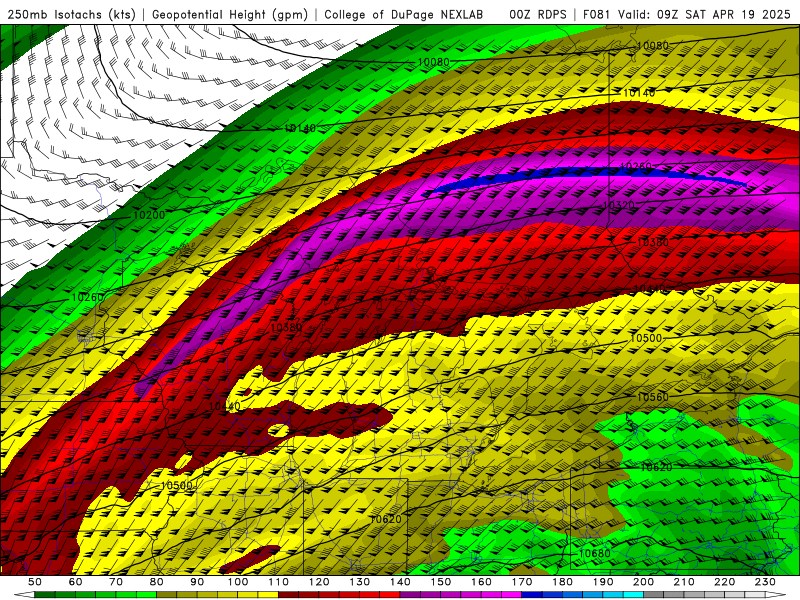Click the "Geopotential Height (gpm)" header text
The height and width of the screenshot is (600, 800).
230,15
